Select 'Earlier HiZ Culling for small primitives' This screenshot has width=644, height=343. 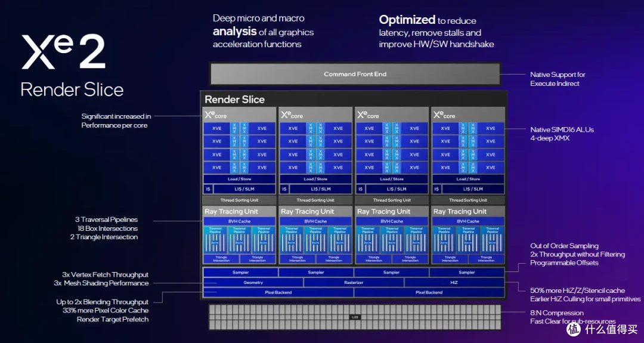pyautogui.click(x=586, y=299)
